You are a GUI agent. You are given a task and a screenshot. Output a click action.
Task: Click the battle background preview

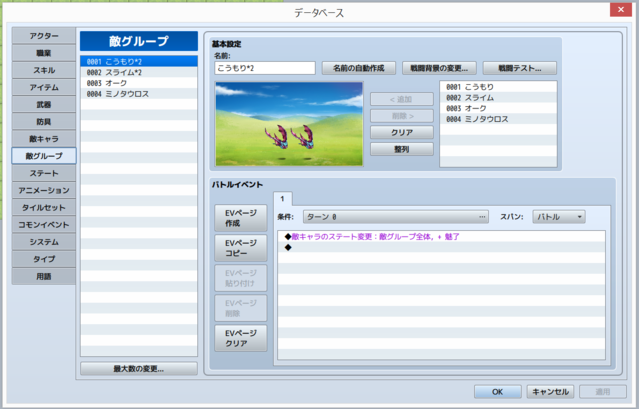click(x=289, y=124)
